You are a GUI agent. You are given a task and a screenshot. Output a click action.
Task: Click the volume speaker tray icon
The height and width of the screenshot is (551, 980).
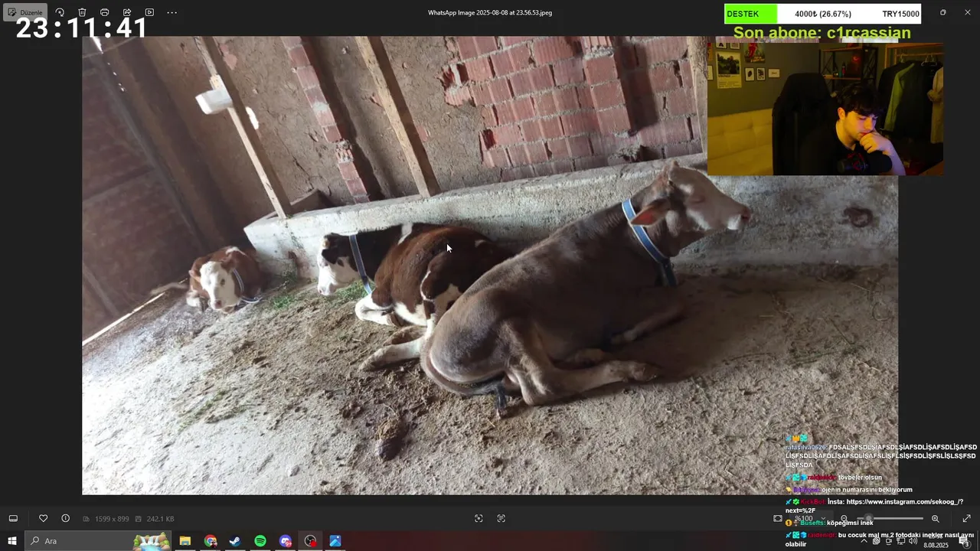click(x=913, y=541)
